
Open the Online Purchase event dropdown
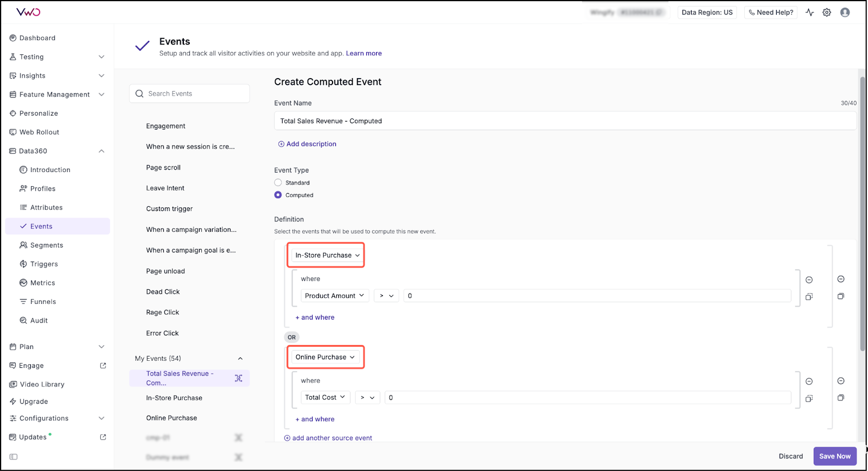point(325,357)
